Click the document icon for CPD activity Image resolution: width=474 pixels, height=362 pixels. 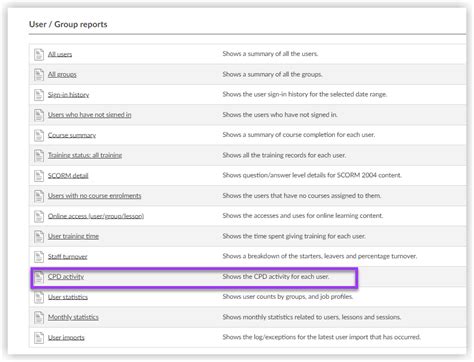coord(39,277)
